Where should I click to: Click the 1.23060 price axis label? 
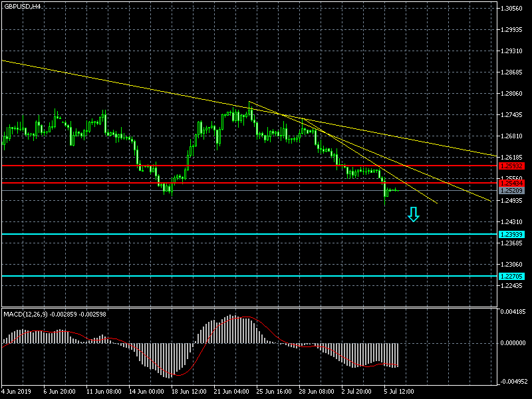pyautogui.click(x=511, y=264)
